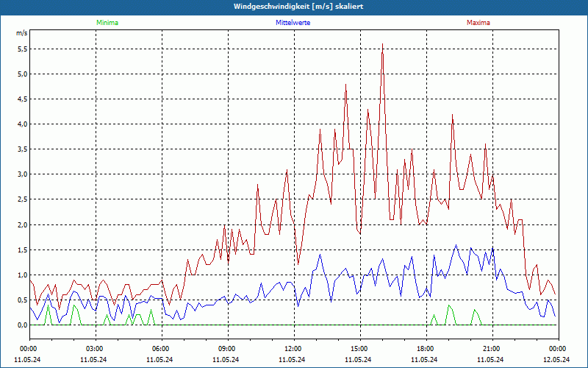588x368 pixels.
Task: Click the 21:00 time axis label
Action: coord(492,349)
